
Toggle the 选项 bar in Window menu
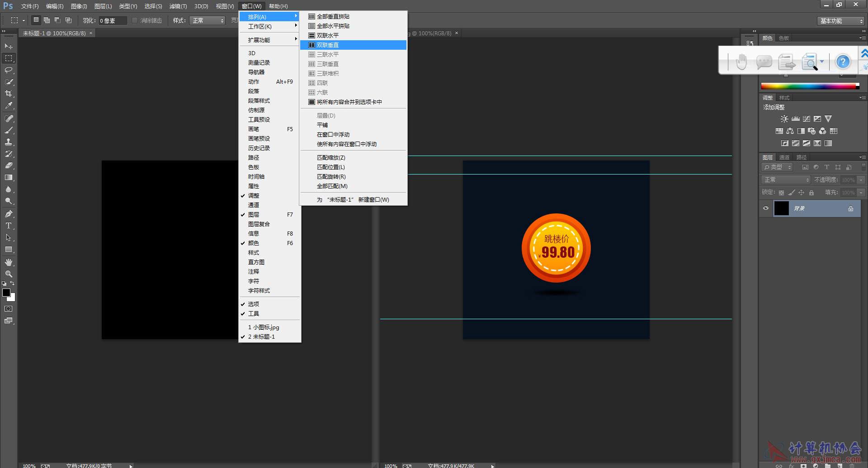coord(270,304)
